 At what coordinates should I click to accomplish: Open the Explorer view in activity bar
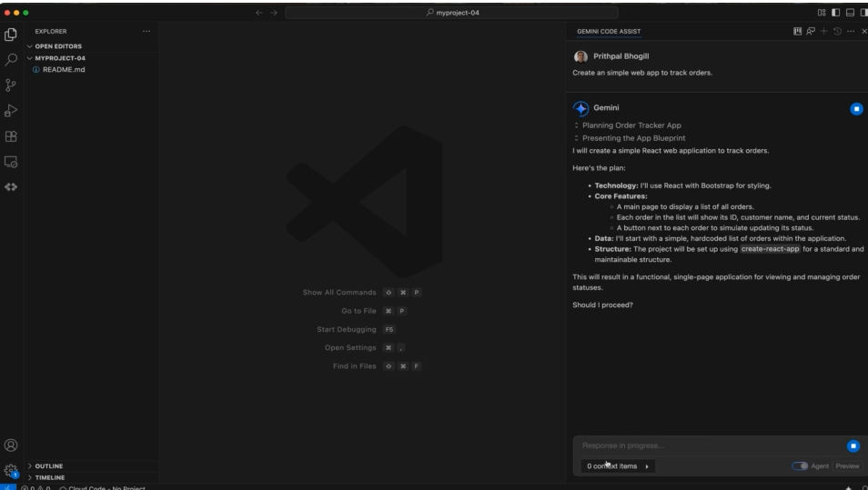(x=11, y=35)
